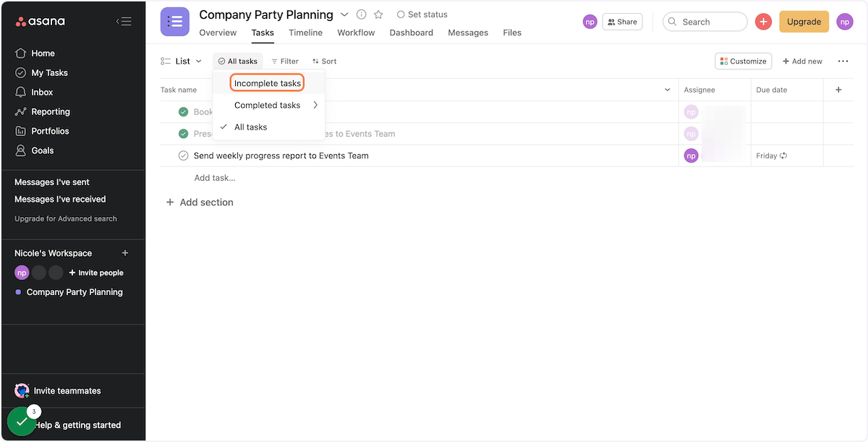The height and width of the screenshot is (442, 868).
Task: Click the recurring icon next to Friday
Action: click(x=783, y=156)
